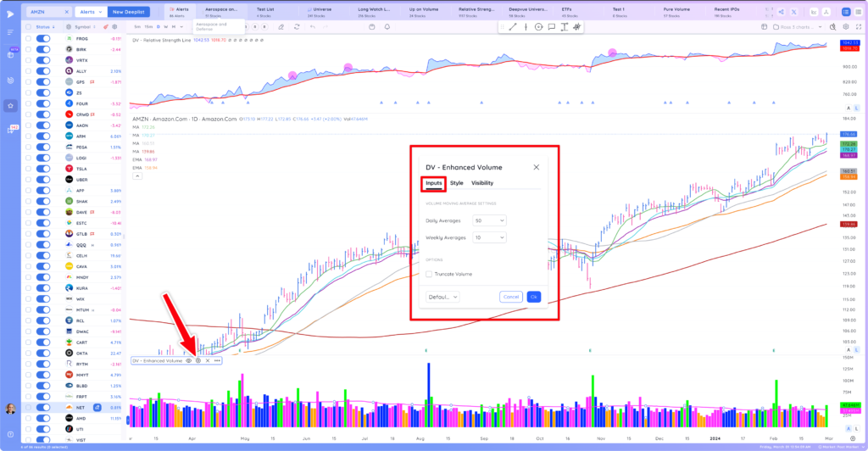
Task: Open the Universe watchlist tab
Action: pyautogui.click(x=320, y=12)
